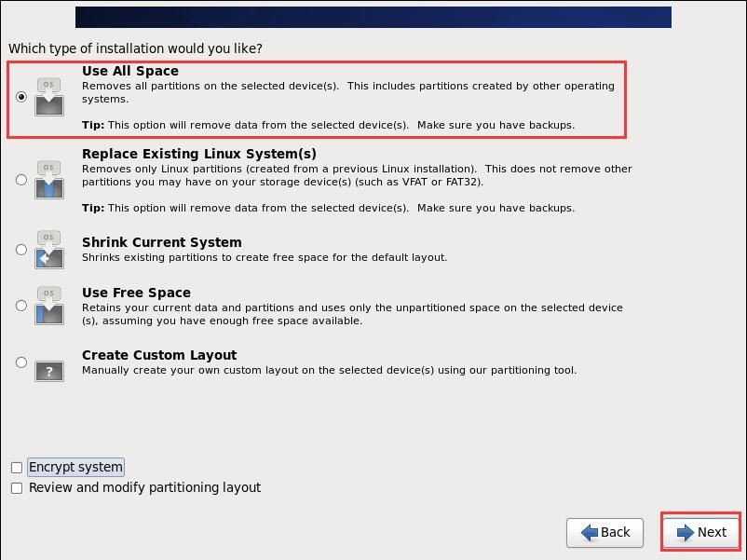
Task: Select the Shrink Current System radio option
Action: 21,250
